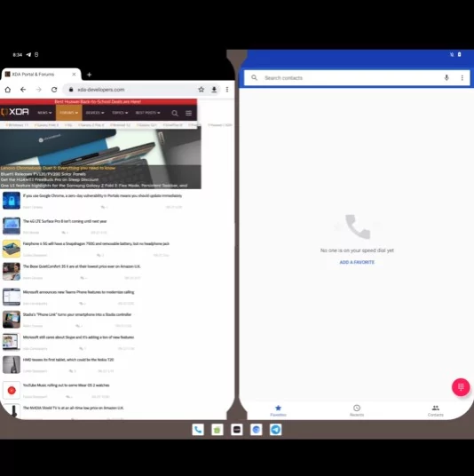Click the YouTube Music article red thumbnail
The height and width of the screenshot is (476, 474).
(12, 390)
